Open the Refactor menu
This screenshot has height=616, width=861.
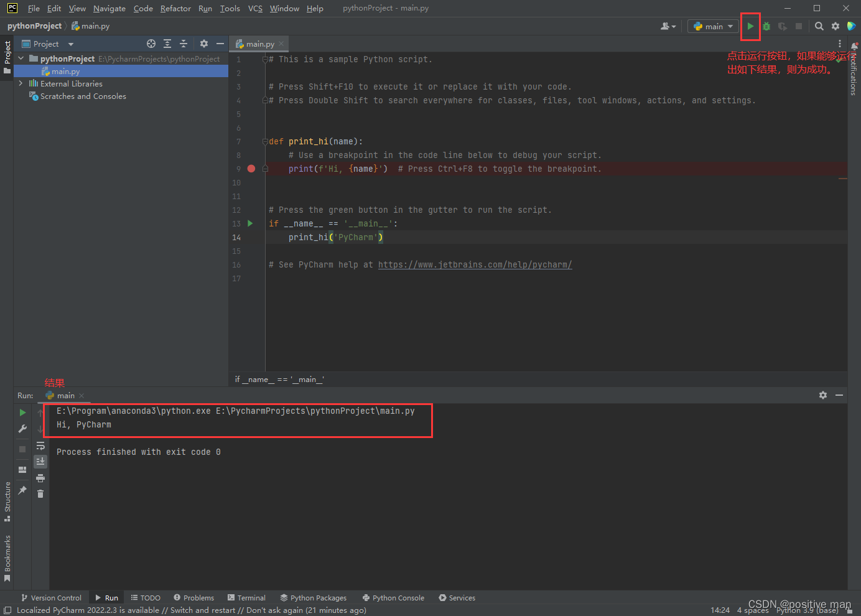point(175,8)
